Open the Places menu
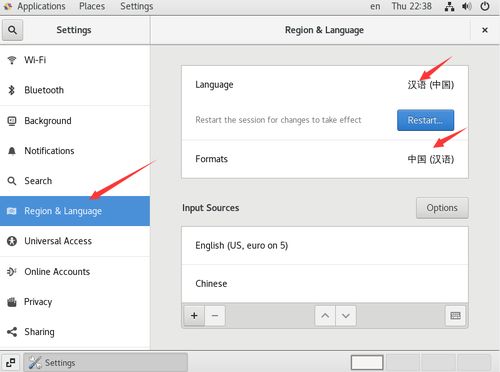 92,6
